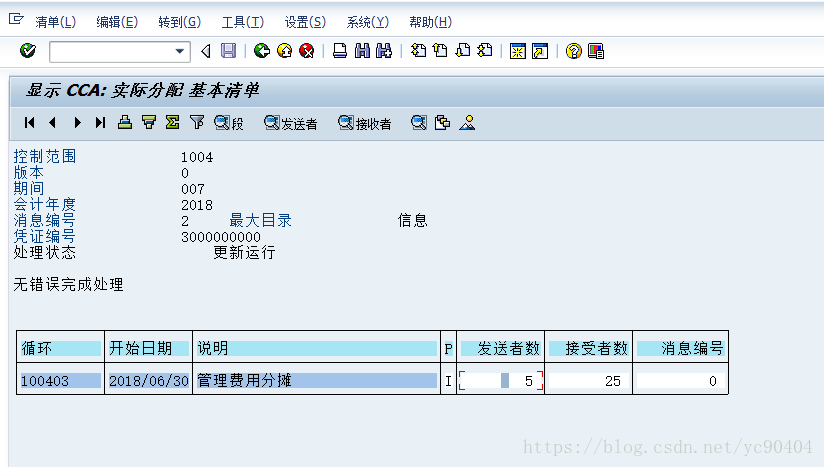Click the 开始日期 column header
The height and width of the screenshot is (467, 824).
[x=148, y=348]
